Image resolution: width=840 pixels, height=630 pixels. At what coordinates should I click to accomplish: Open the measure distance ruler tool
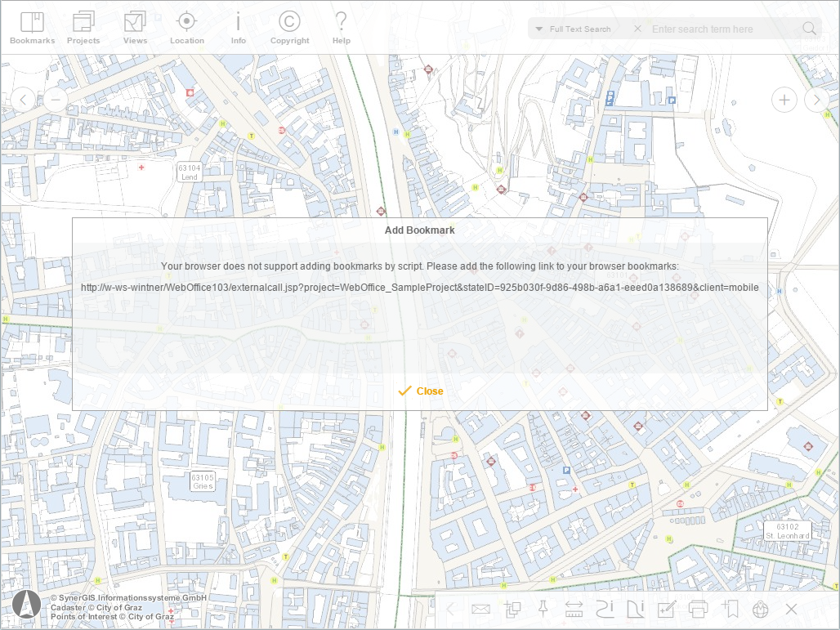(574, 609)
